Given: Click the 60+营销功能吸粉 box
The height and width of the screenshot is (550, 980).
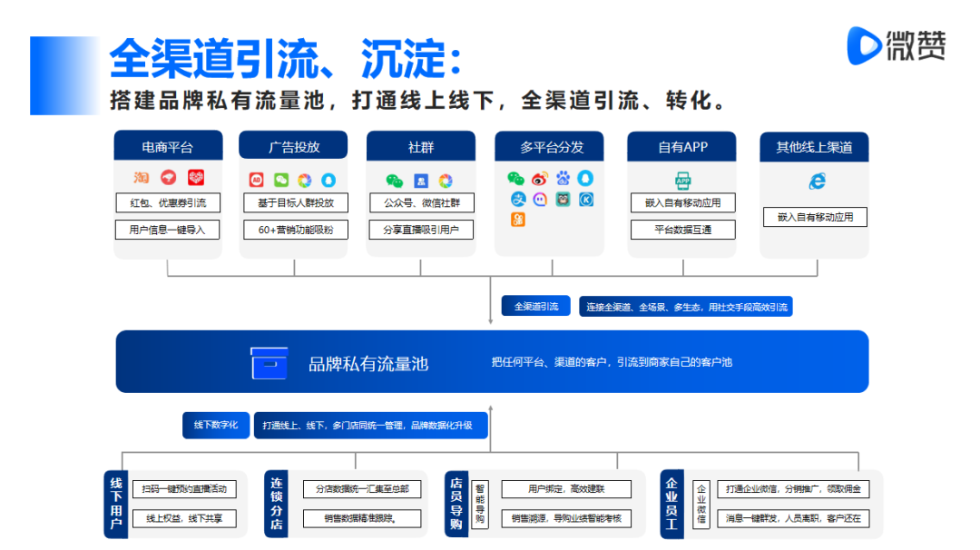Looking at the screenshot, I should tap(295, 230).
